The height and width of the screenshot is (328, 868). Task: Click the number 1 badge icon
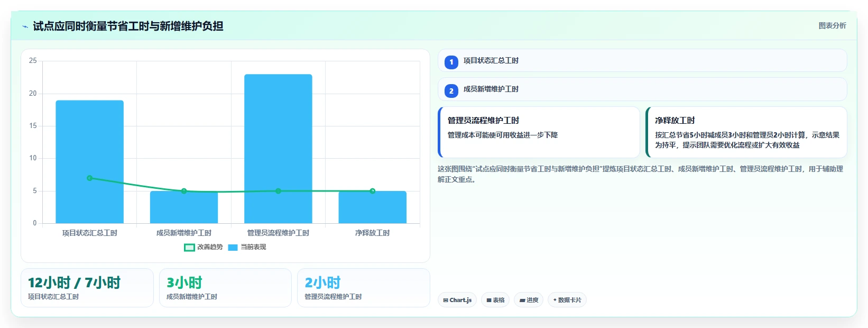click(x=451, y=62)
